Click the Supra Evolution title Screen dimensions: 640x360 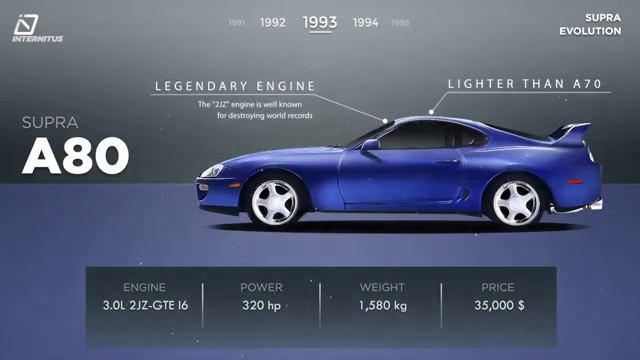tap(590, 24)
